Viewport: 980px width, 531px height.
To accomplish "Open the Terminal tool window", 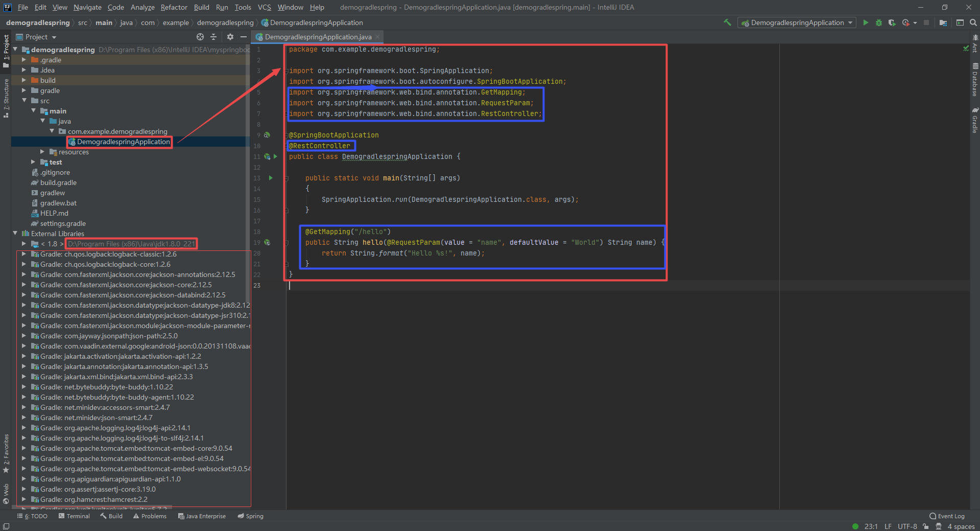I will pos(74,516).
